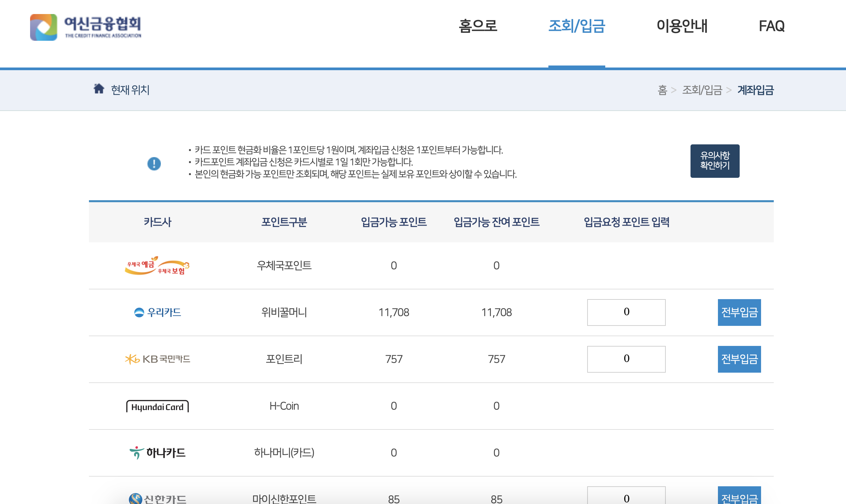Viewport: 846px width, 504px height.
Task: Click the home icon beside 현재 위치
Action: coord(99,89)
